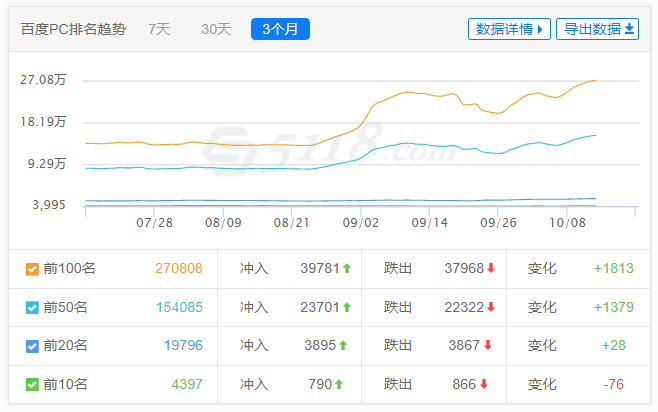Screen dimensions: 658x412
Task: Click the 08/21 date axis label
Action: (292, 223)
